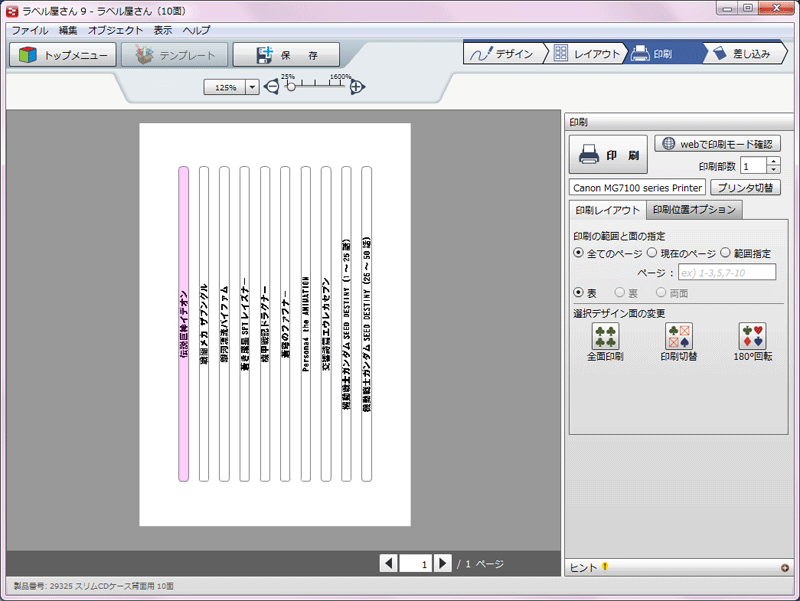Image resolution: width=800 pixels, height=601 pixels.
Task: Click the 180°回転 rotate icon
Action: [753, 337]
